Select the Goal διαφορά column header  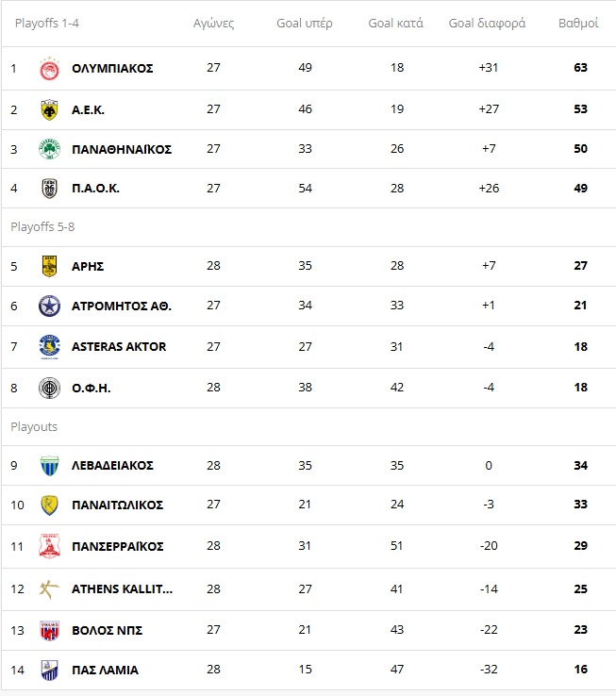487,23
